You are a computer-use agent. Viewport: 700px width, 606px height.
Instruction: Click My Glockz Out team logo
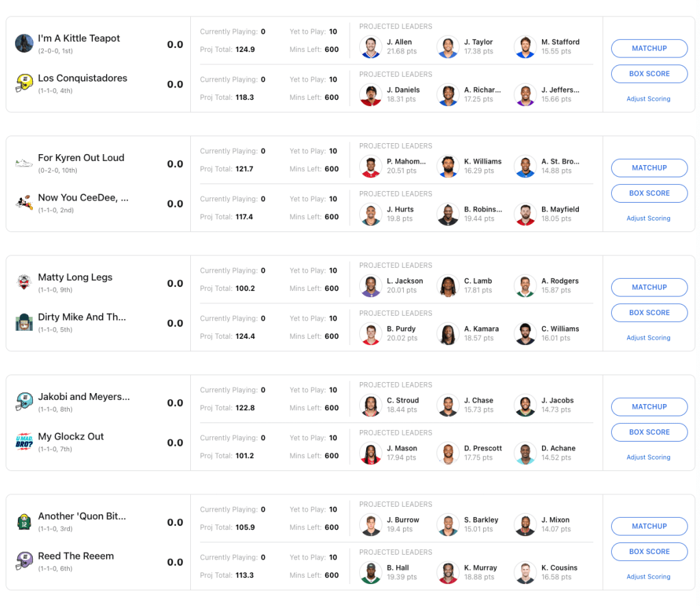pyautogui.click(x=24, y=442)
